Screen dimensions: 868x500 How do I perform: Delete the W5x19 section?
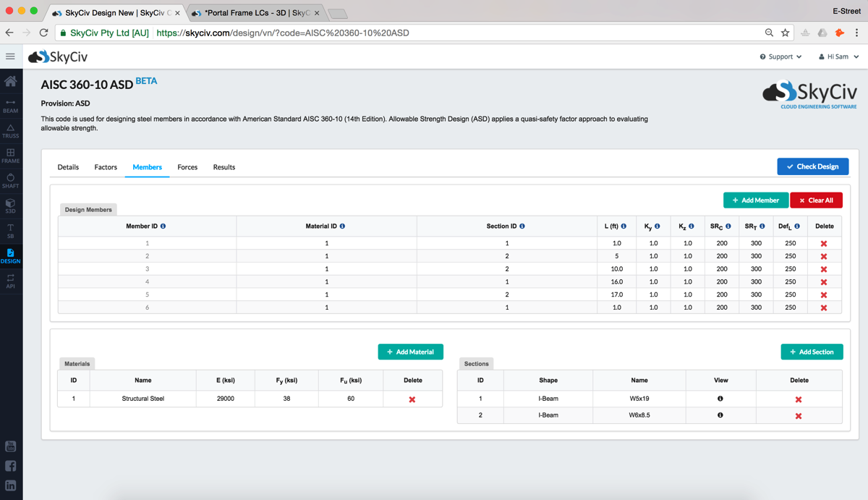[x=799, y=399]
